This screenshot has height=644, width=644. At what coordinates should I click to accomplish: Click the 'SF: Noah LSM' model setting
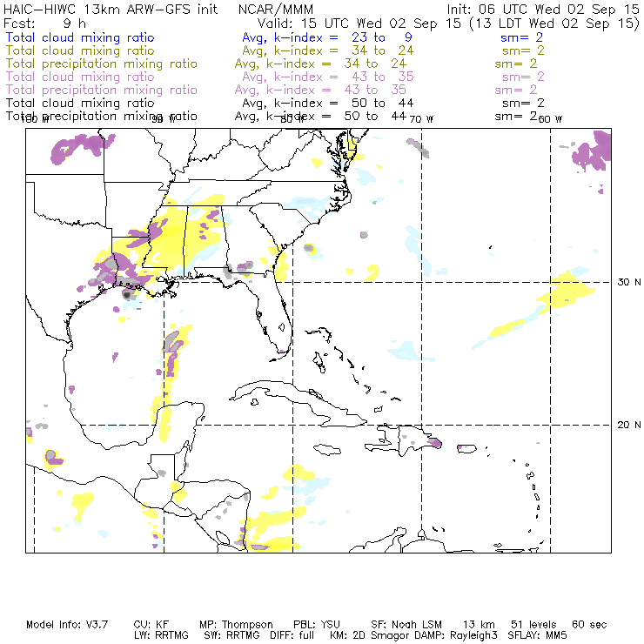click(x=406, y=625)
